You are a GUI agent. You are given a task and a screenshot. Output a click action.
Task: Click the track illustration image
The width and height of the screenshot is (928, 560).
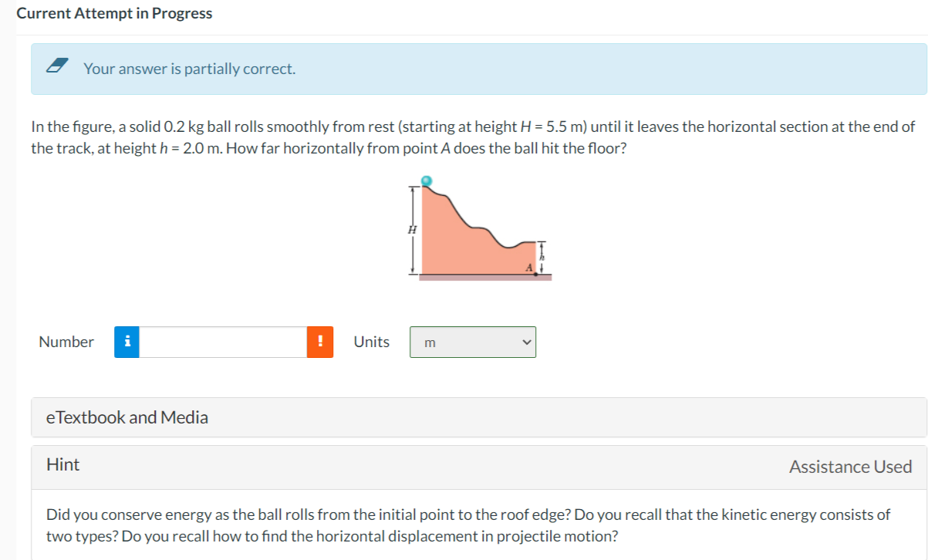pos(478,228)
